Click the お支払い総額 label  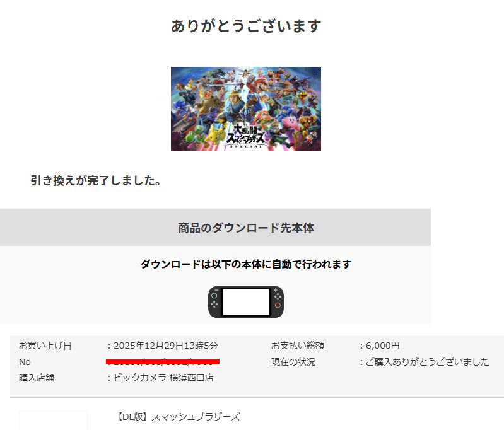(x=298, y=346)
